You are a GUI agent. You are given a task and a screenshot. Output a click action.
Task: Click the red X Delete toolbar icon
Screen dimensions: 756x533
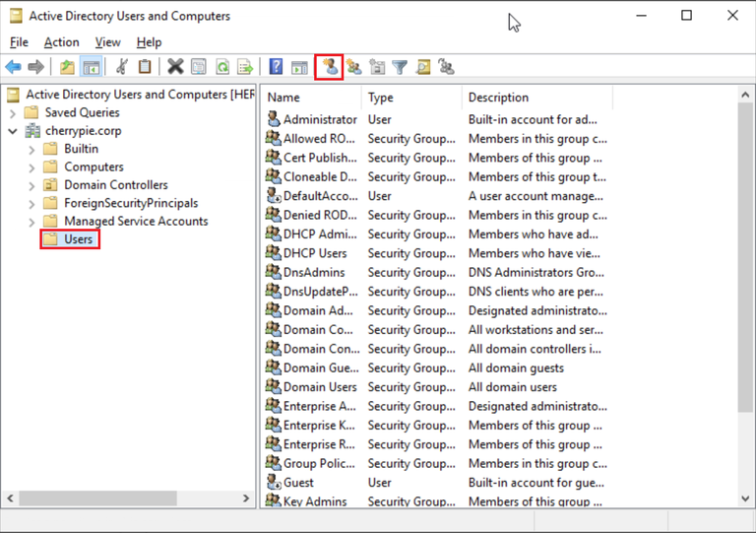175,67
